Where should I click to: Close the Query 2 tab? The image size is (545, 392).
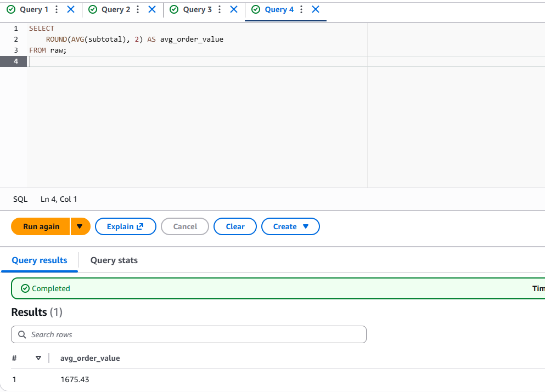(152, 10)
